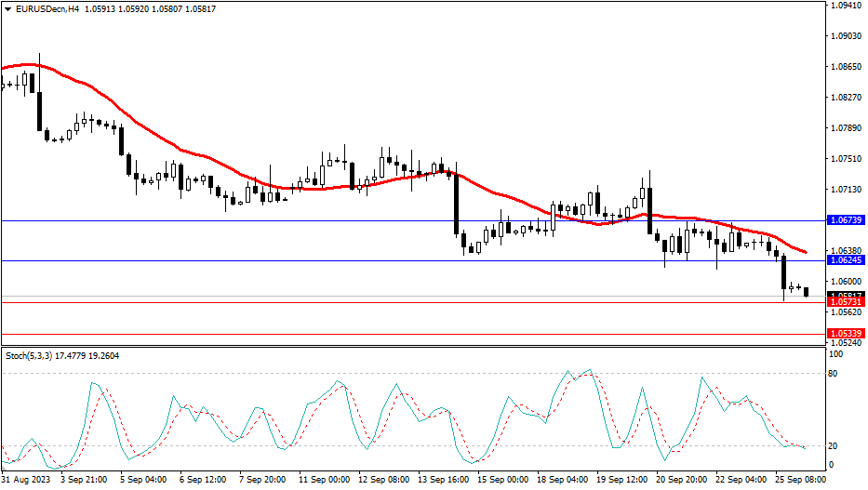The height and width of the screenshot is (490, 868).
Task: Select the blue 1.06245 price level tag
Action: 846,261
